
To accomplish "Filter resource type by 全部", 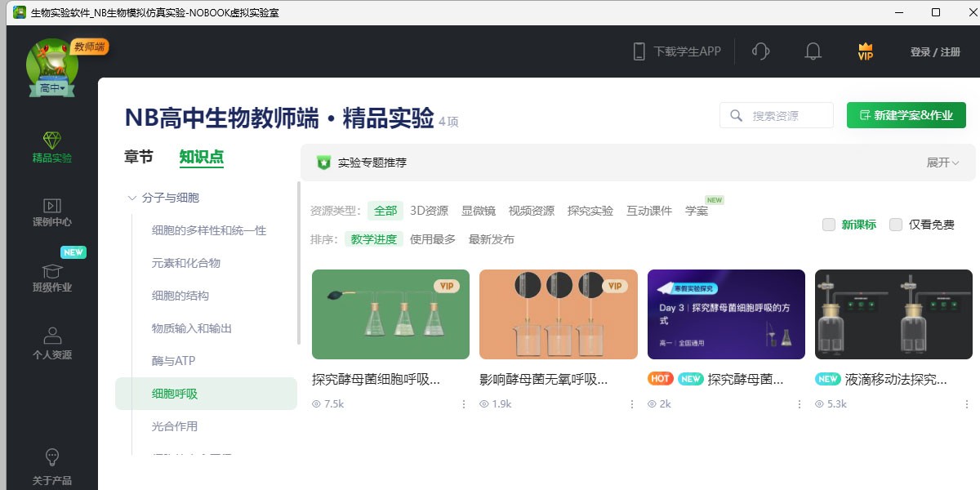I will (x=385, y=211).
